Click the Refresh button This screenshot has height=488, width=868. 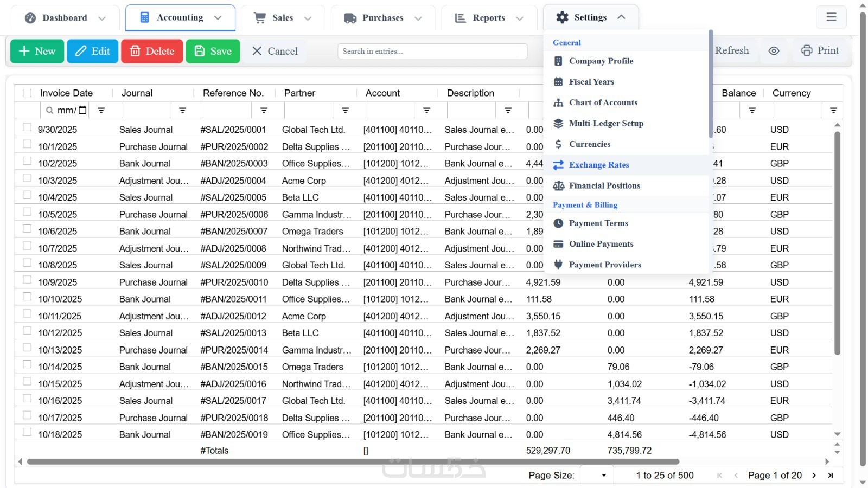coord(732,51)
